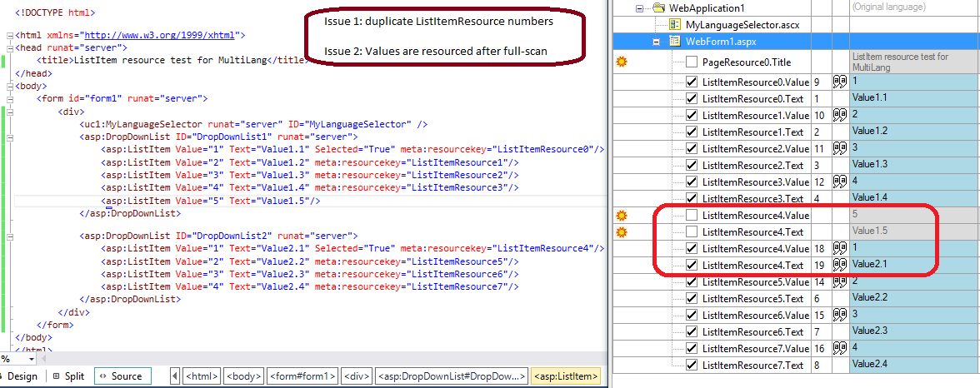
Task: Check the PageResource0.Title checkbox
Action: point(692,62)
